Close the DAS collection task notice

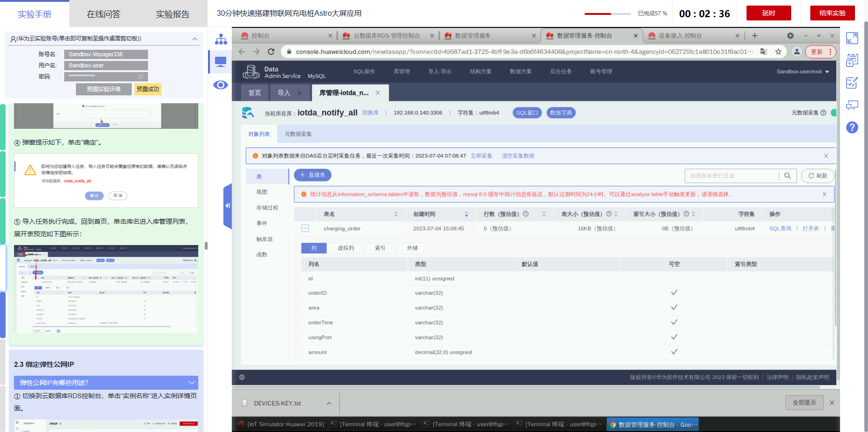point(826,156)
